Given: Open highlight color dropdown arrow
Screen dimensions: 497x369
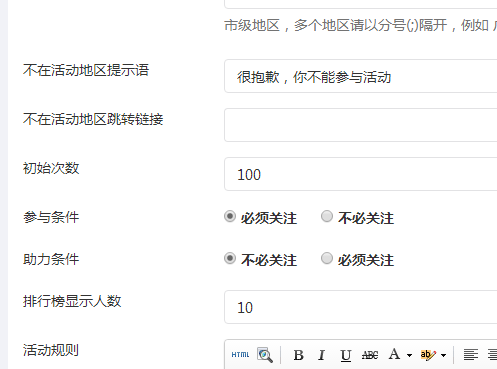Looking at the screenshot, I should [443, 355].
